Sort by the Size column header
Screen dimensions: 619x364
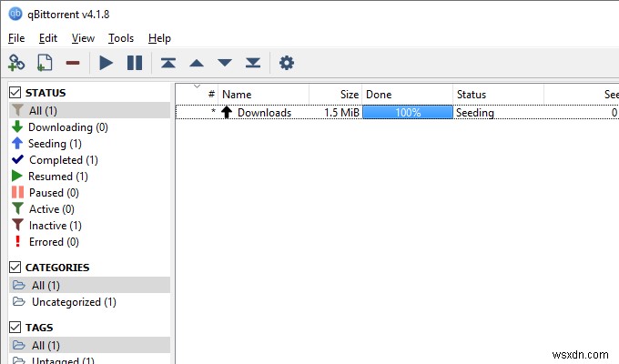coord(336,95)
